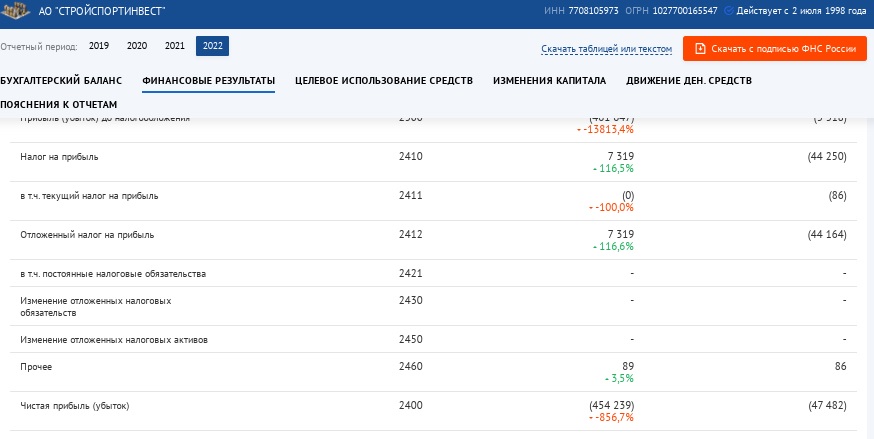Go to the Изменения капитала tab
Viewport: 874px width, 439px height.
[x=549, y=80]
